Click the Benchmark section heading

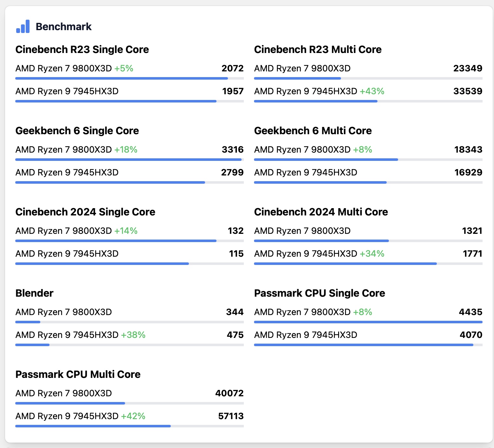[x=63, y=27]
